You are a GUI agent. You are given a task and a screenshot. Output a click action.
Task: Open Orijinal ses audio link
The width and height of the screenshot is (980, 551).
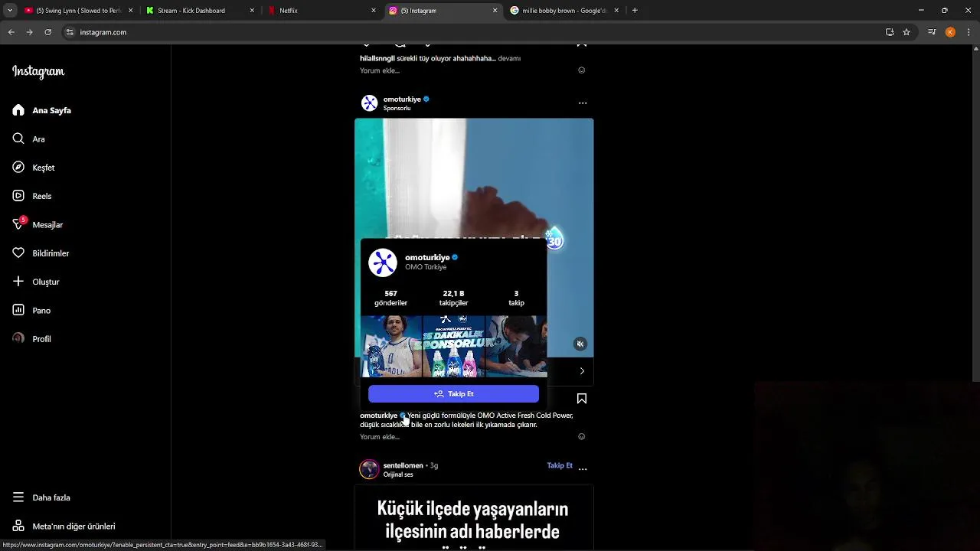[398, 474]
